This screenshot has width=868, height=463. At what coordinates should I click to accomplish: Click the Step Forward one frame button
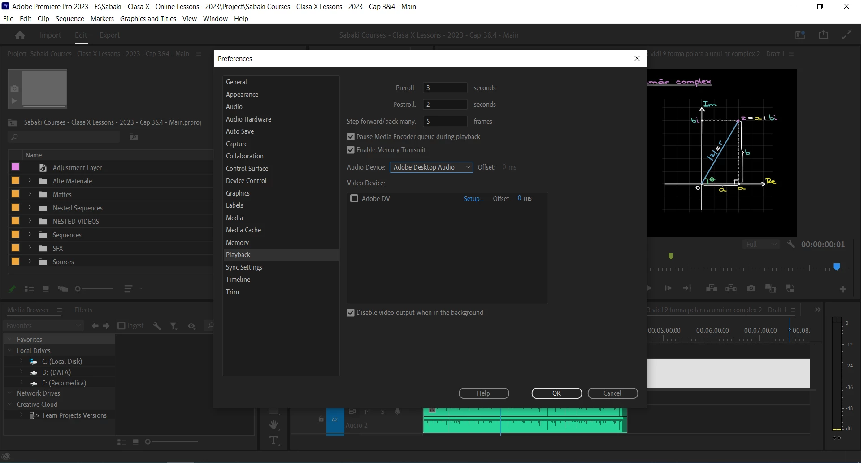(668, 288)
